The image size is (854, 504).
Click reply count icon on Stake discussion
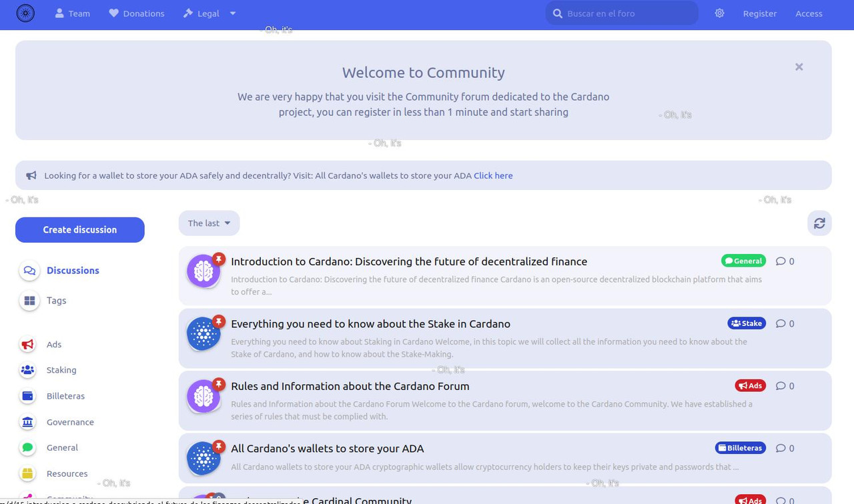point(781,323)
